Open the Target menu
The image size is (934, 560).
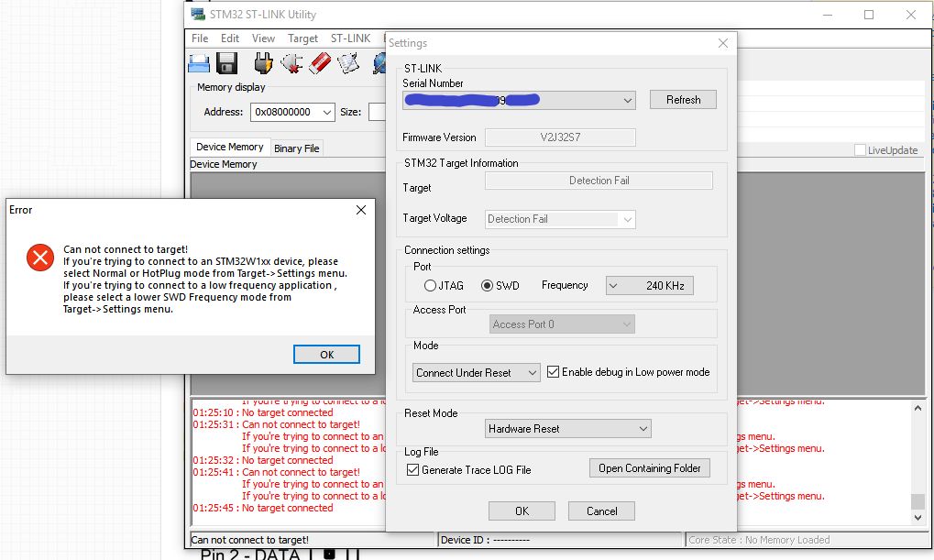pos(302,38)
